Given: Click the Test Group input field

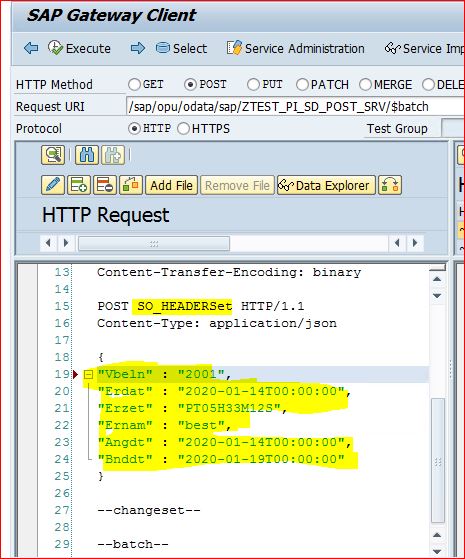Looking at the screenshot, I should click(x=453, y=128).
